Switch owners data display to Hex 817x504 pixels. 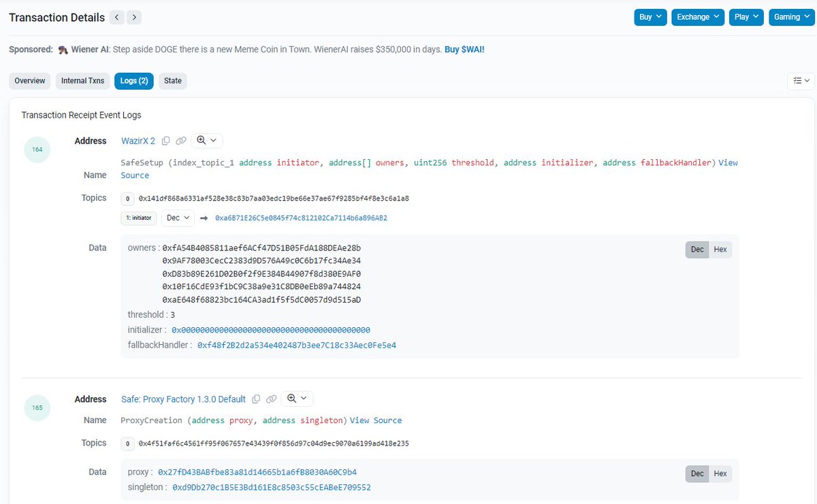pyautogui.click(x=720, y=249)
